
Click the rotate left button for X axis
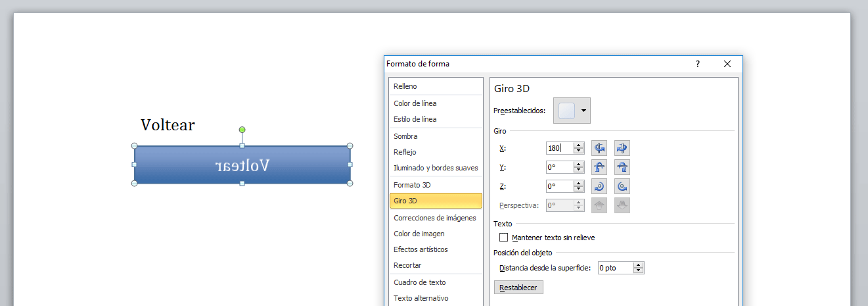tap(599, 148)
